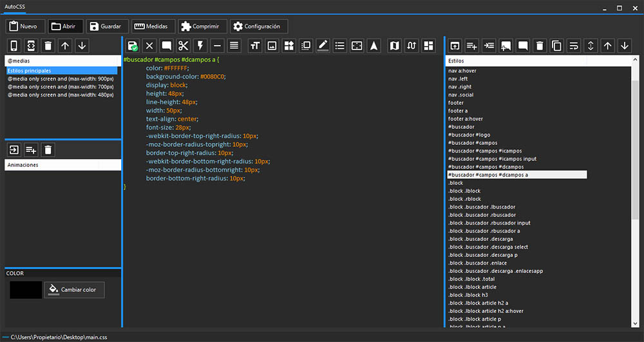Click the phone-with-code-brackets icon above @medias

[x=31, y=46]
